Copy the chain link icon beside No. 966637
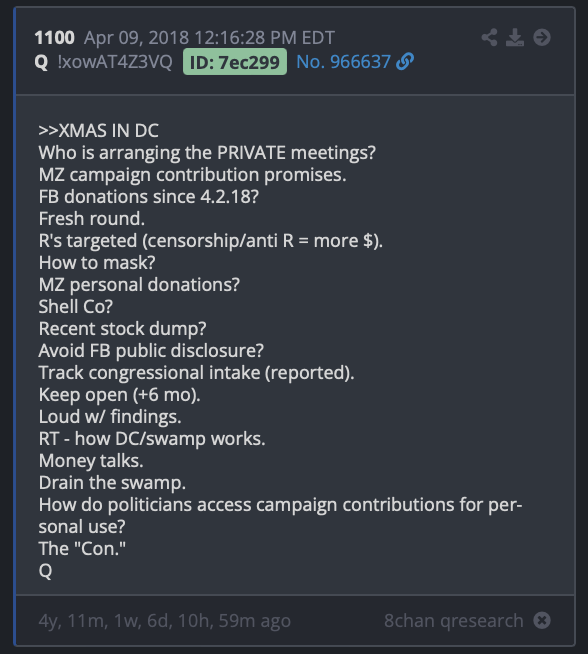The width and height of the screenshot is (588, 654). pyautogui.click(x=405, y=62)
